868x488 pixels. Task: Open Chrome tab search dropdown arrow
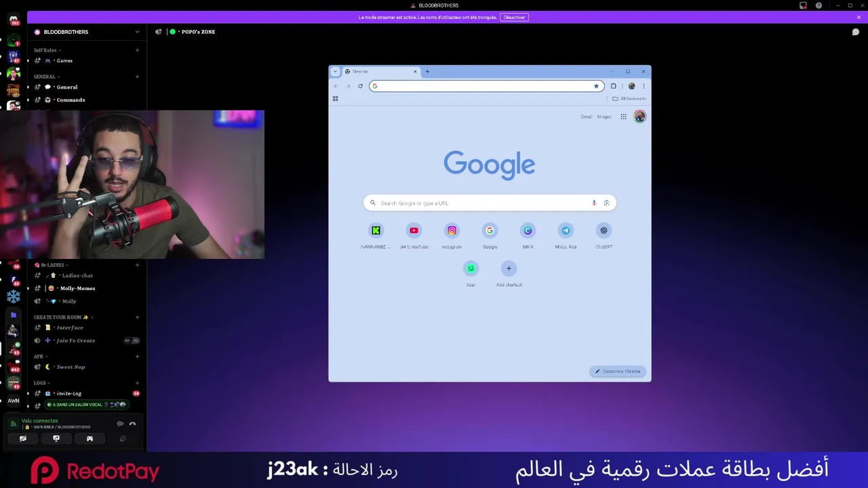pos(335,71)
